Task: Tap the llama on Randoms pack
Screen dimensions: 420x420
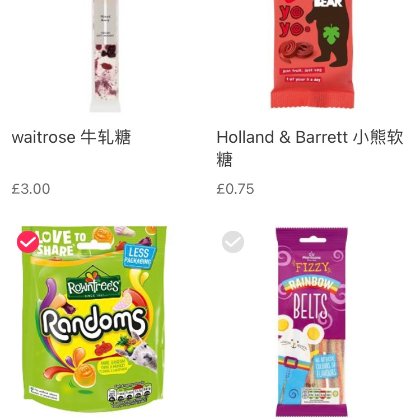Action: tap(140, 352)
